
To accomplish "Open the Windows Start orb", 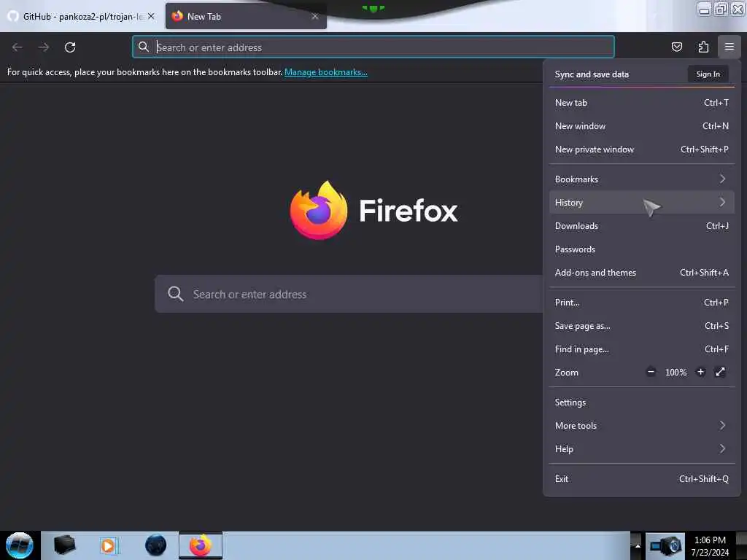I will [20, 545].
